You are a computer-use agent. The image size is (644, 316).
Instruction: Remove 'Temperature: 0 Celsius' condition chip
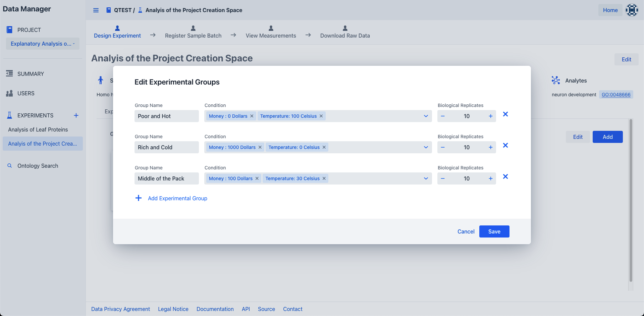(324, 147)
